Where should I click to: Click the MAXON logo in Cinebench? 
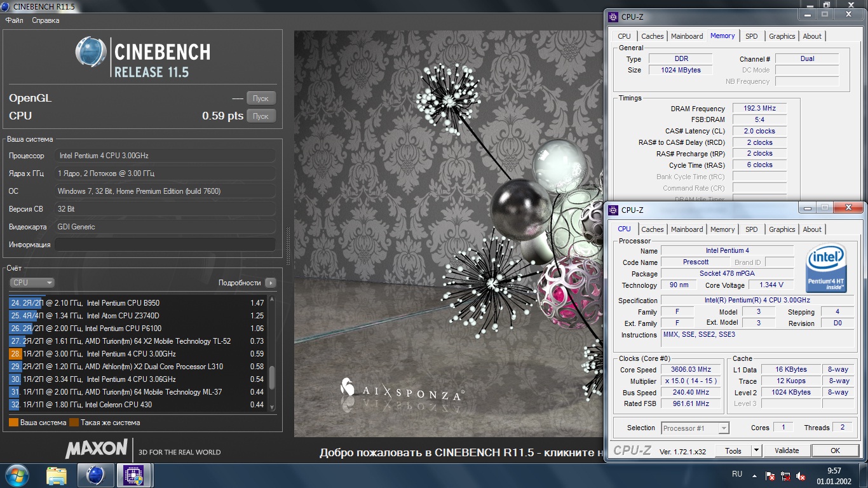click(x=97, y=449)
